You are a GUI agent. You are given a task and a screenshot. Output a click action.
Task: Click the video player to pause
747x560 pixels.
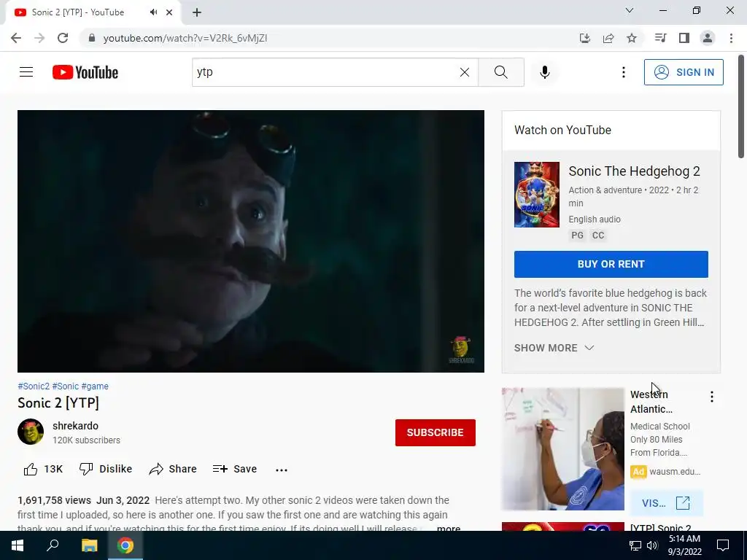pyautogui.click(x=251, y=241)
